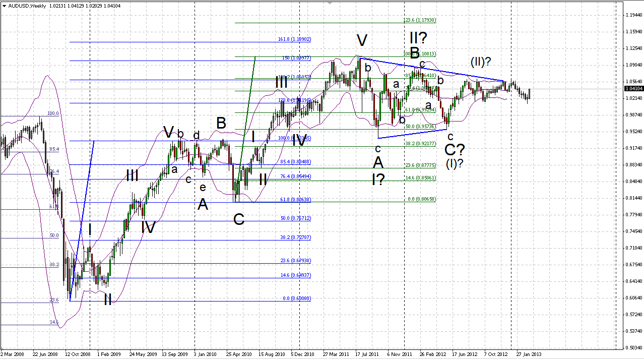Click the 2 Mar 2008 date label
The height and width of the screenshot is (359, 644).
click(x=13, y=354)
